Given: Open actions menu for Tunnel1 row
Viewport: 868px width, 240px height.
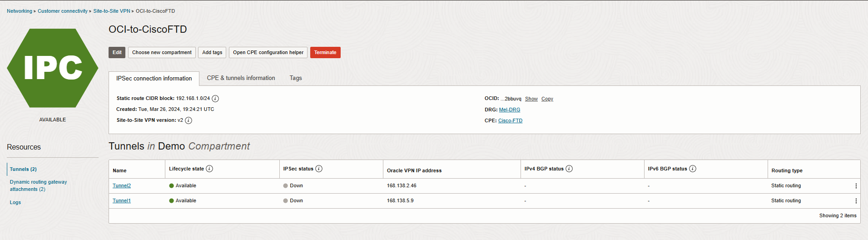Looking at the screenshot, I should (x=856, y=201).
